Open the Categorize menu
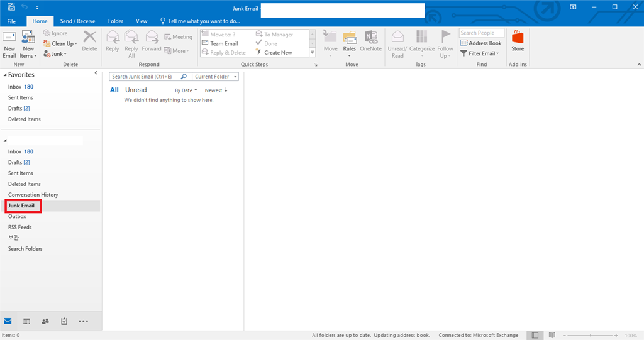This screenshot has width=644, height=340. point(422,43)
